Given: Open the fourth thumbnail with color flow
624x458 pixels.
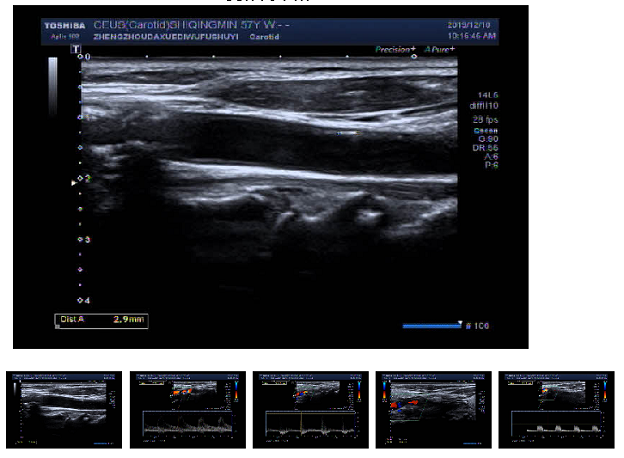Looking at the screenshot, I should tap(433, 408).
